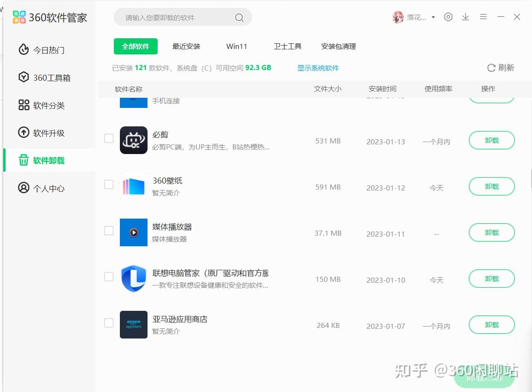Click the 360软件管家 logo icon
Image resolution: width=532 pixels, height=392 pixels.
coord(19,17)
